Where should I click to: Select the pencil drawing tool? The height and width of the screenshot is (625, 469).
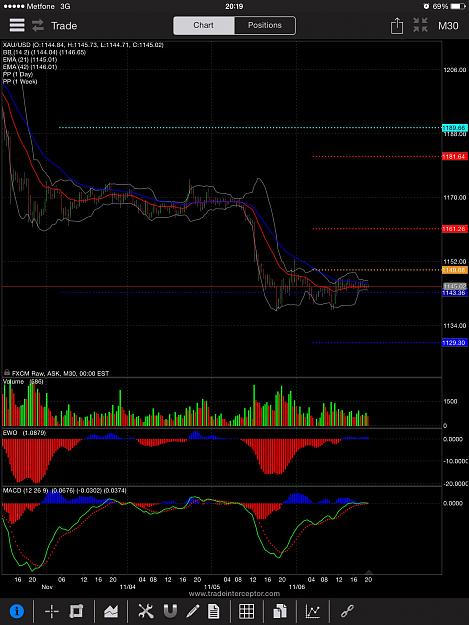tap(192, 611)
